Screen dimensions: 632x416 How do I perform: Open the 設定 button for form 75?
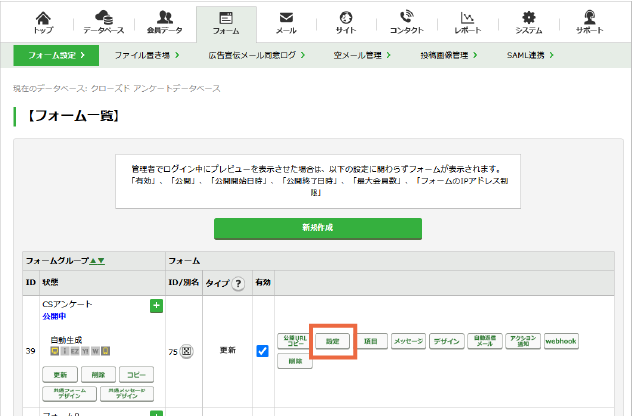333,341
